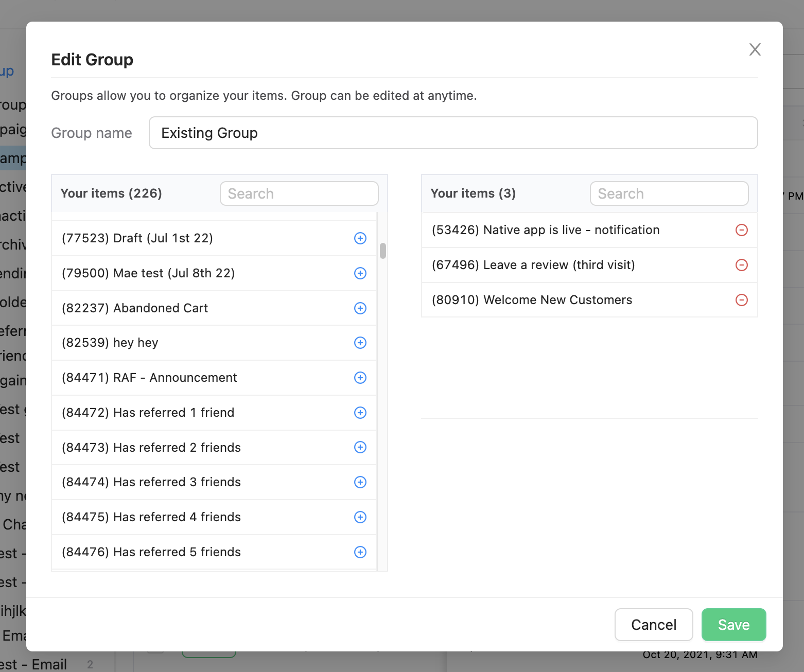The width and height of the screenshot is (804, 672).
Task: Close the Edit Group dialog
Action: pos(755,49)
